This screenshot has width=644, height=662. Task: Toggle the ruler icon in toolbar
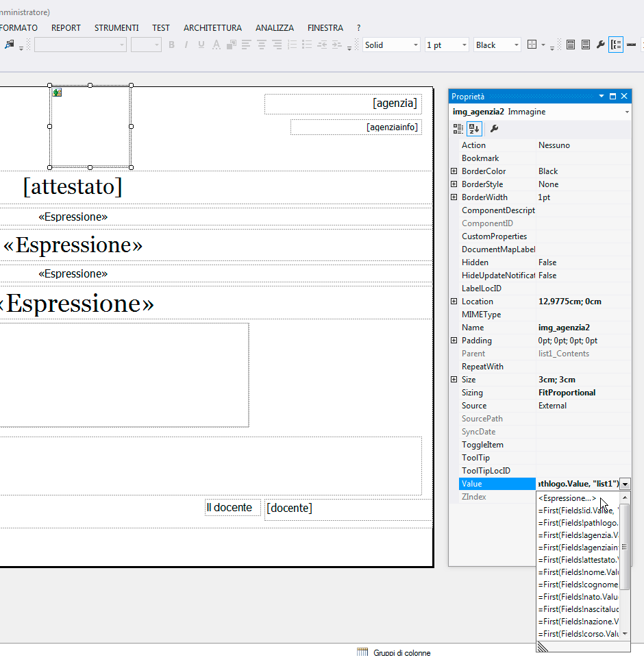point(632,45)
